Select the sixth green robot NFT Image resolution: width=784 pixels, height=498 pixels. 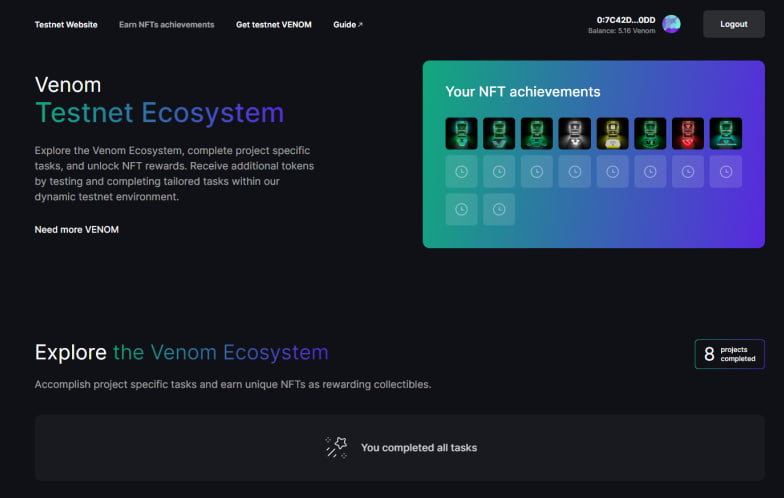pos(650,134)
